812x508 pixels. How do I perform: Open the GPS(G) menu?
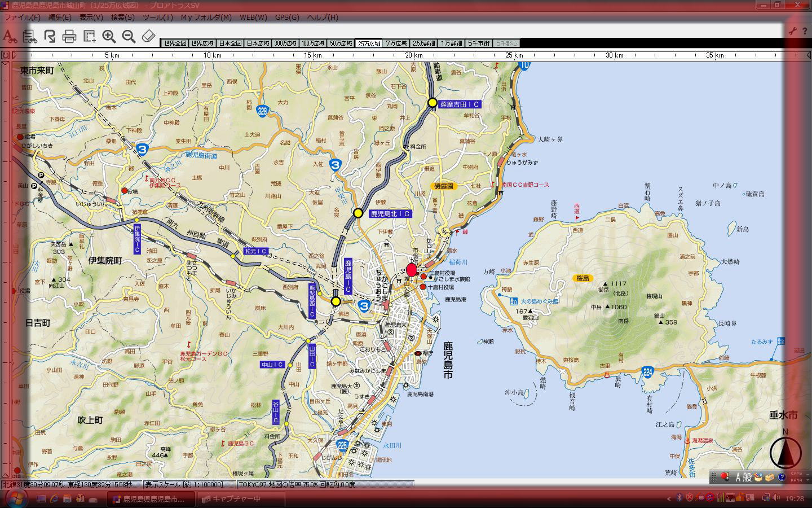point(287,17)
